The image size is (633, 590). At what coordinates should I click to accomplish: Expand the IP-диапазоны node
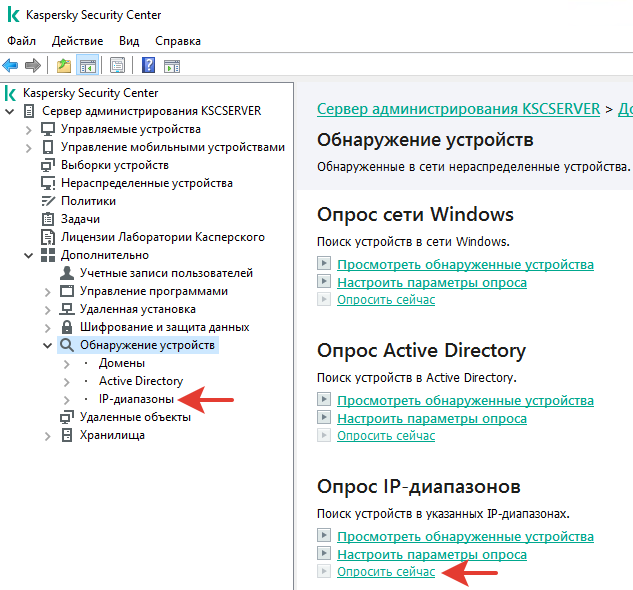click(67, 400)
